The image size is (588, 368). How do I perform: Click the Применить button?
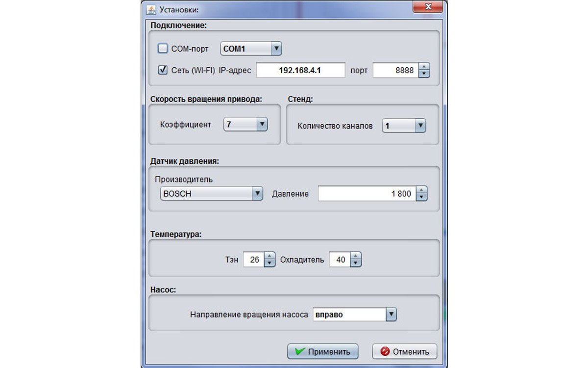tap(322, 351)
